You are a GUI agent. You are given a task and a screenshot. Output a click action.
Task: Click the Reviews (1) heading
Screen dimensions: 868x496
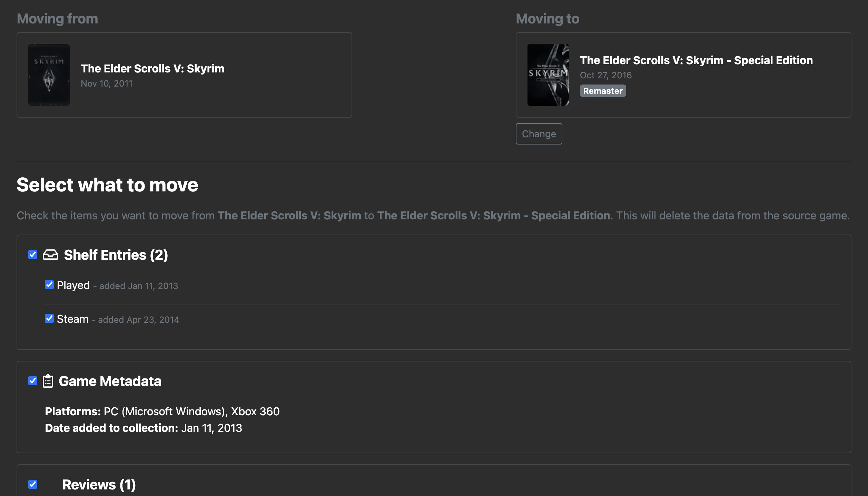[99, 485]
